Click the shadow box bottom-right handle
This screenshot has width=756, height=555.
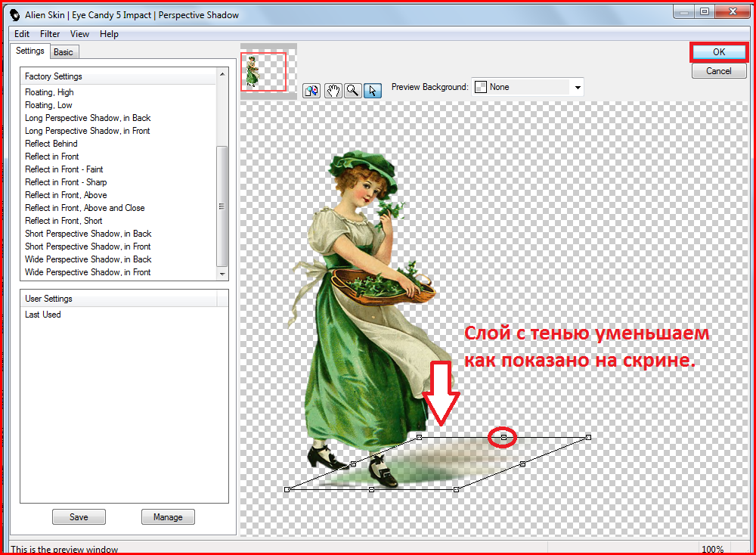click(x=457, y=489)
